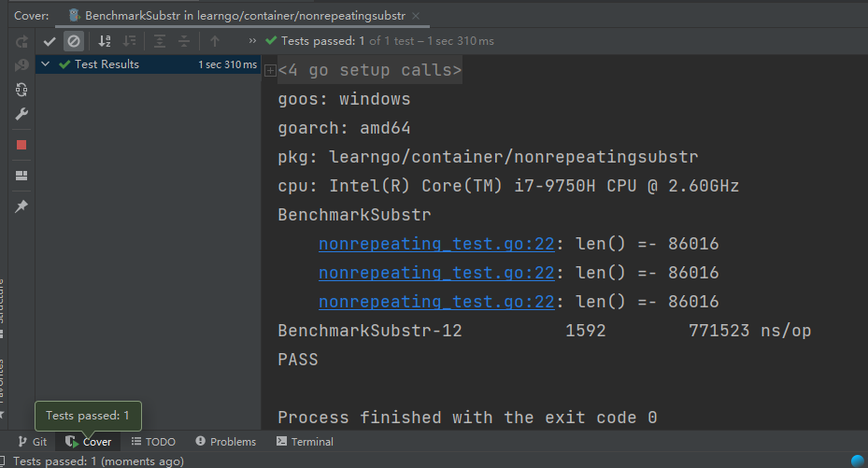Toggle alphabetical sort of tests
The width and height of the screenshot is (868, 468).
coord(105,41)
